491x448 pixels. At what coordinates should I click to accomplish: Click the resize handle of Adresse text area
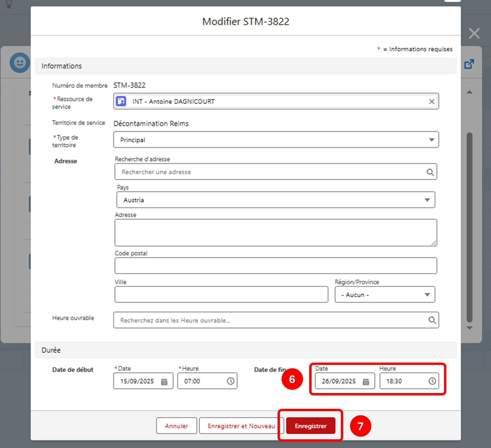coord(434,243)
